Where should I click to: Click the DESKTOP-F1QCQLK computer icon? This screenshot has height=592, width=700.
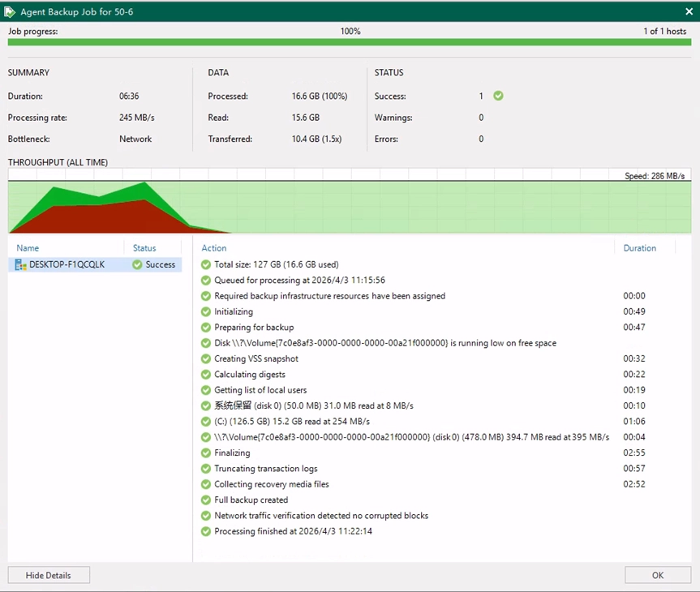(x=20, y=264)
